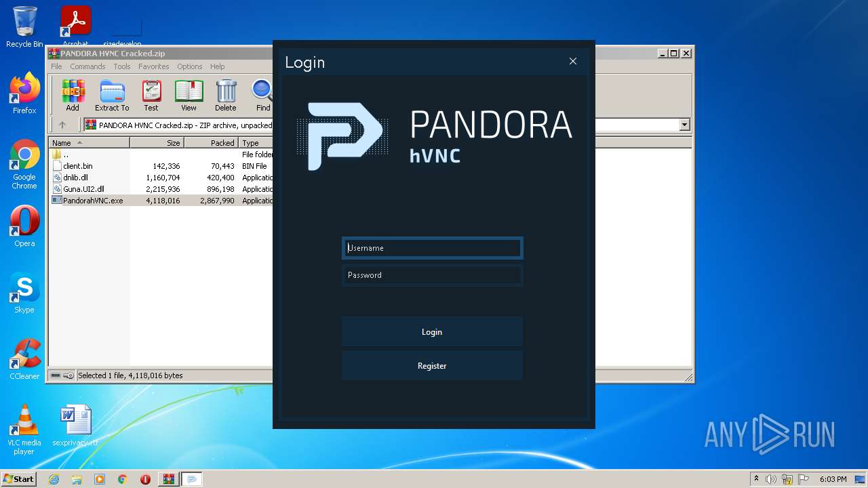This screenshot has height=488, width=868.
Task: Click the Test archive icon
Action: (x=151, y=96)
